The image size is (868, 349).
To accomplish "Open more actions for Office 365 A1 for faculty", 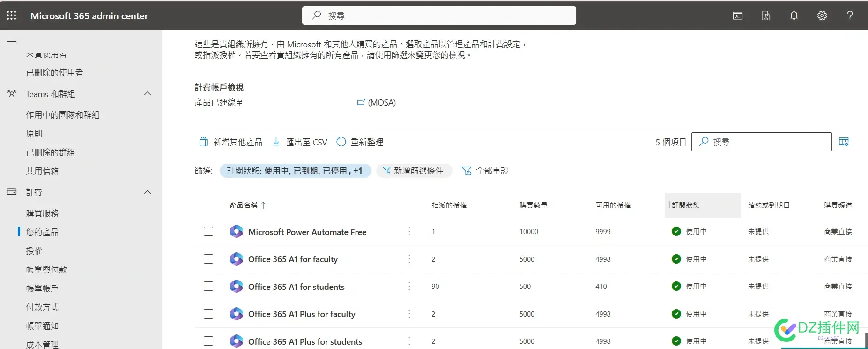I will [409, 259].
